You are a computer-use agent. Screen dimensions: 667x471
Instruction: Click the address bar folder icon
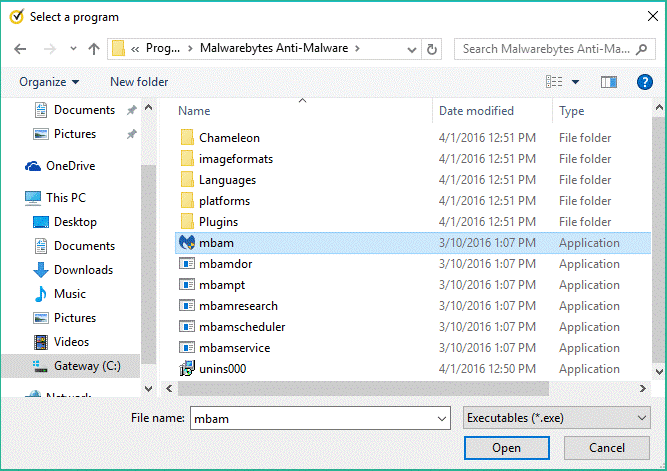pyautogui.click(x=118, y=49)
